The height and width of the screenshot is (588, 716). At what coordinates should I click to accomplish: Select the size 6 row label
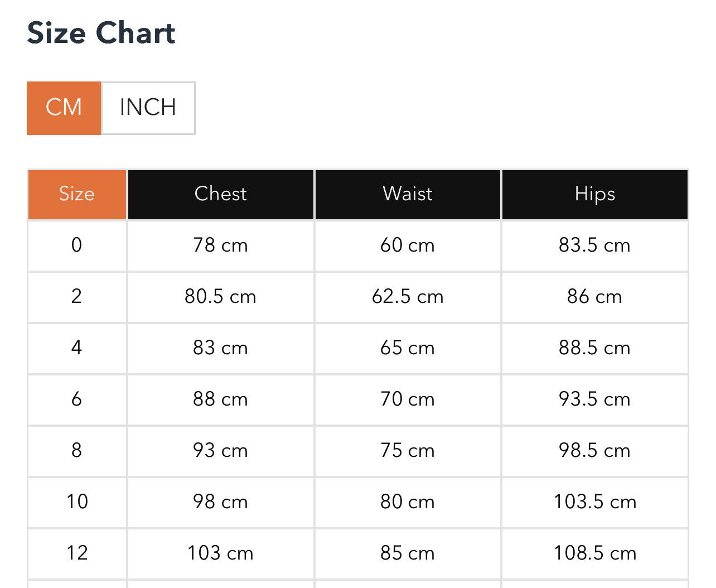(77, 399)
